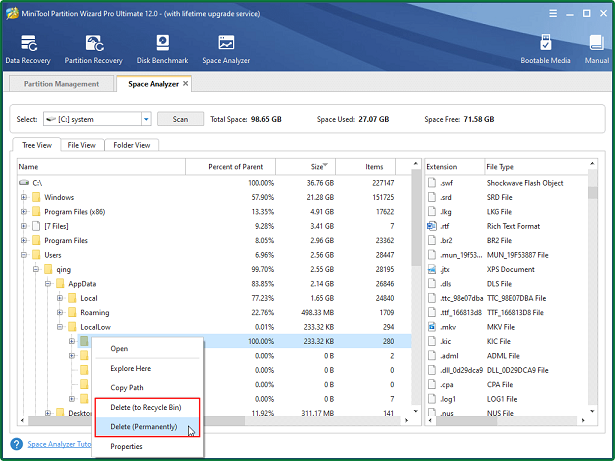615x461 pixels.
Task: Select Copy Path in context menu
Action: 147,388
